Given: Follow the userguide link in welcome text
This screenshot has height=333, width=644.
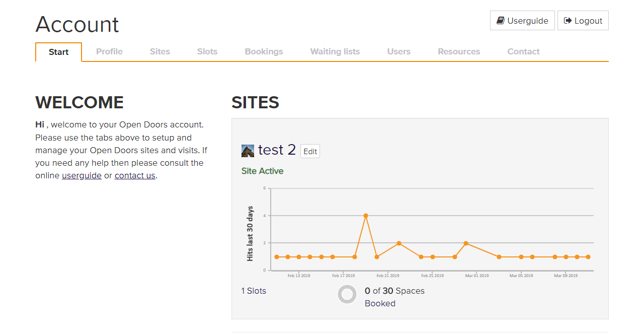Looking at the screenshot, I should (x=82, y=176).
